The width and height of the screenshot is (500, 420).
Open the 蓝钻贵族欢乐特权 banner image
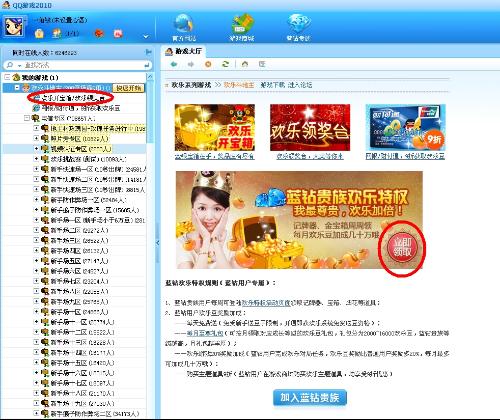pyautogui.click(x=299, y=220)
